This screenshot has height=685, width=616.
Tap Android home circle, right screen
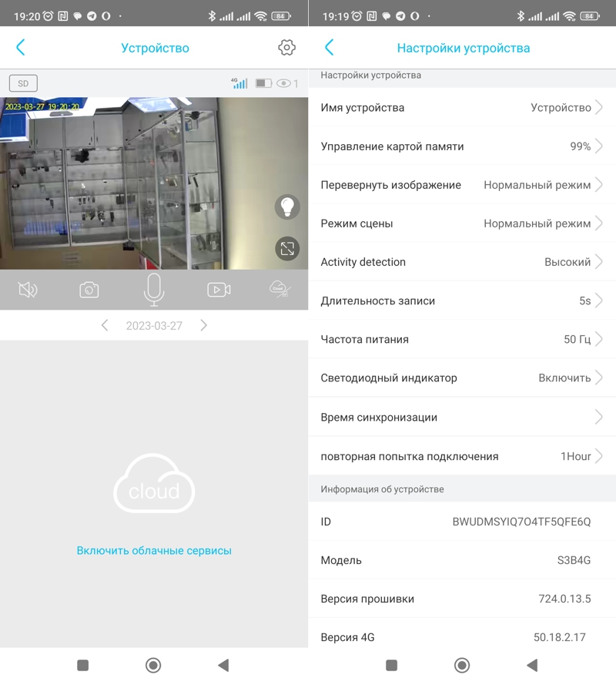[x=462, y=665]
